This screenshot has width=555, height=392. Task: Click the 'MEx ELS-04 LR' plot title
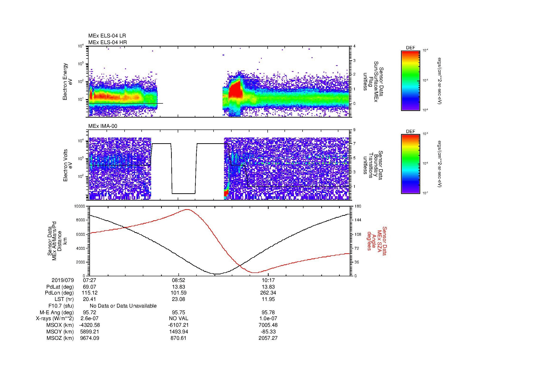click(x=107, y=36)
